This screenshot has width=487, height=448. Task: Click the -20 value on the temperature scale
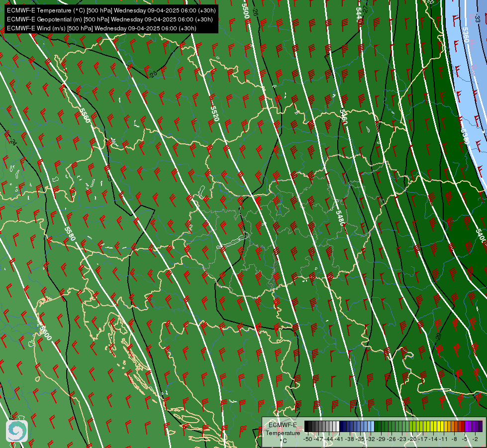coord(412,439)
